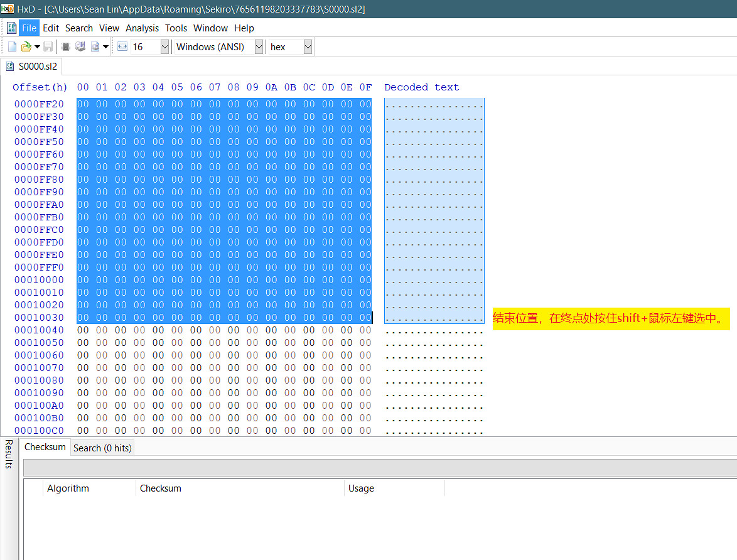
Task: Click the Open disk image icon
Action: click(95, 46)
